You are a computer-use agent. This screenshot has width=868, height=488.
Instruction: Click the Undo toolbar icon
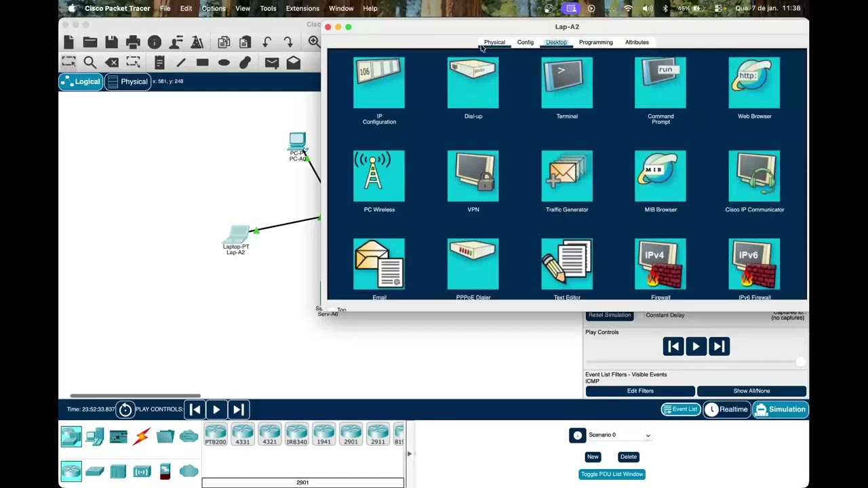[x=267, y=42]
